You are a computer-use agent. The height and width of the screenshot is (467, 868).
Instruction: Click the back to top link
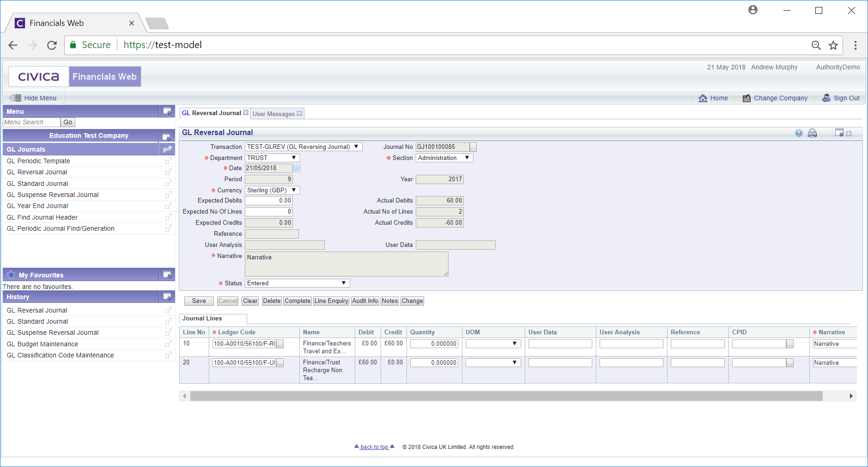point(374,447)
